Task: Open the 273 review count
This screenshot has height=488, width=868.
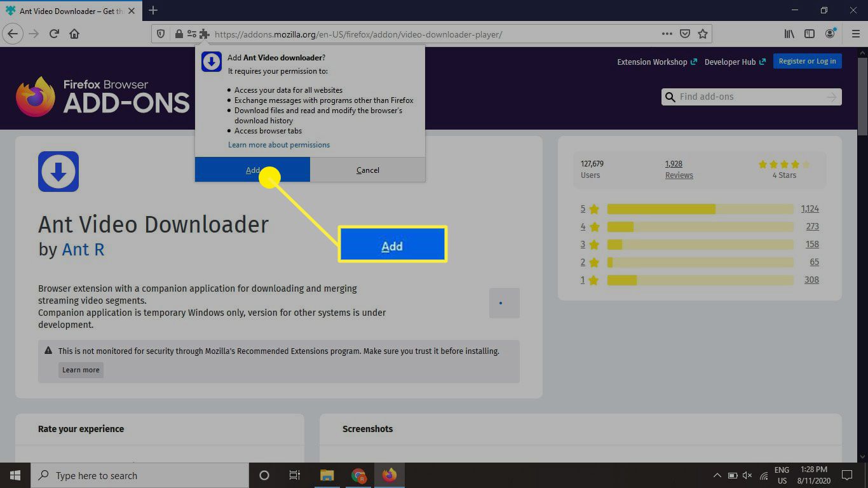Action: click(x=812, y=227)
